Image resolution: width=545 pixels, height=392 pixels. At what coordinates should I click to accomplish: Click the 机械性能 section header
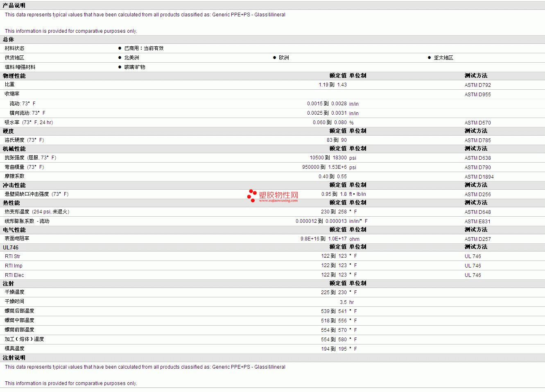pyautogui.click(x=14, y=149)
